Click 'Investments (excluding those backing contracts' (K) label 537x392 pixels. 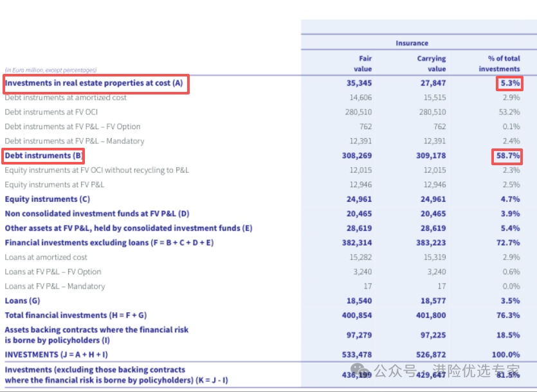click(116, 375)
